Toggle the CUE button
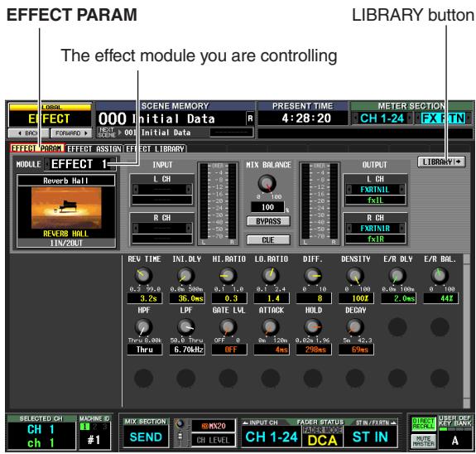The height and width of the screenshot is (454, 476). (x=268, y=239)
